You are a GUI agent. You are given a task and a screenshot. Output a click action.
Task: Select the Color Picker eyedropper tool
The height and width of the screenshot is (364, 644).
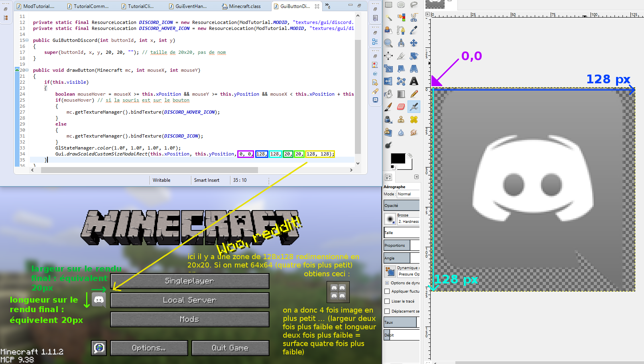pos(414,30)
